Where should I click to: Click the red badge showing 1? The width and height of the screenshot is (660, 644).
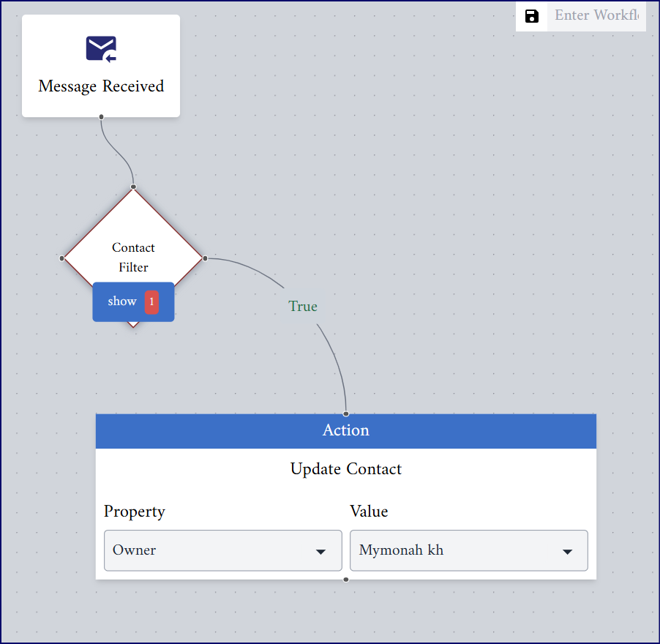[x=151, y=302]
